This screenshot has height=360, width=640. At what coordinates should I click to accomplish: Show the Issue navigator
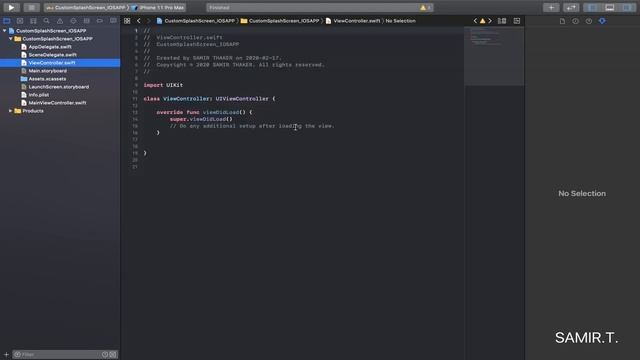[60, 21]
